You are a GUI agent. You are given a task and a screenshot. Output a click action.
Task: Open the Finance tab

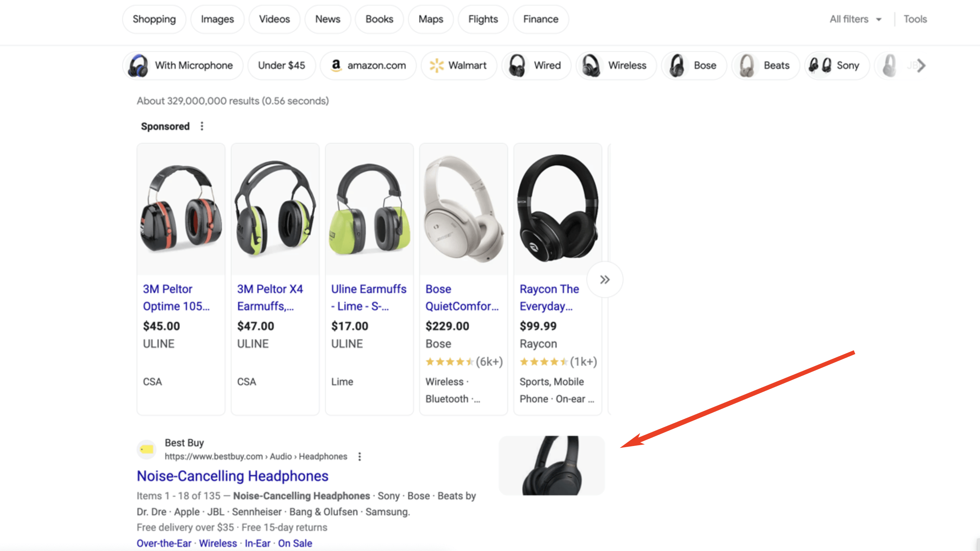pos(541,19)
